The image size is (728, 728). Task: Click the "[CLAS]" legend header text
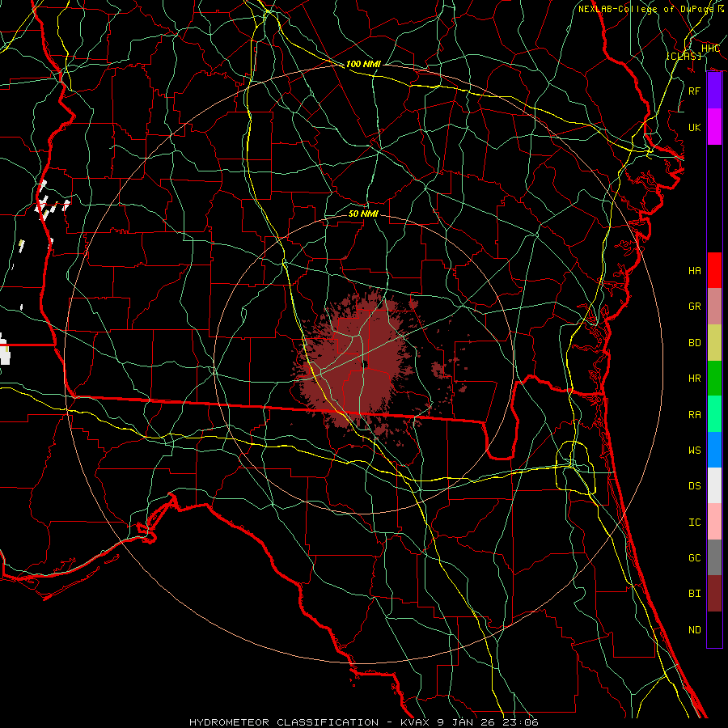click(x=684, y=56)
